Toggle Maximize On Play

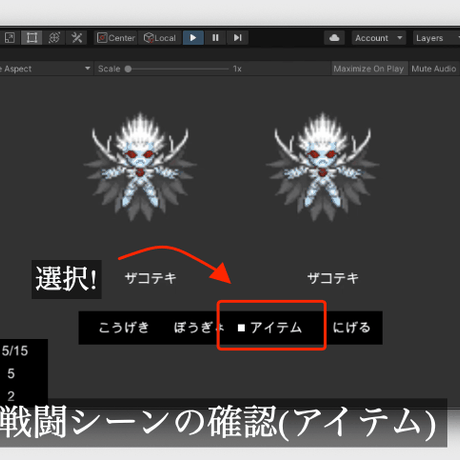point(369,69)
